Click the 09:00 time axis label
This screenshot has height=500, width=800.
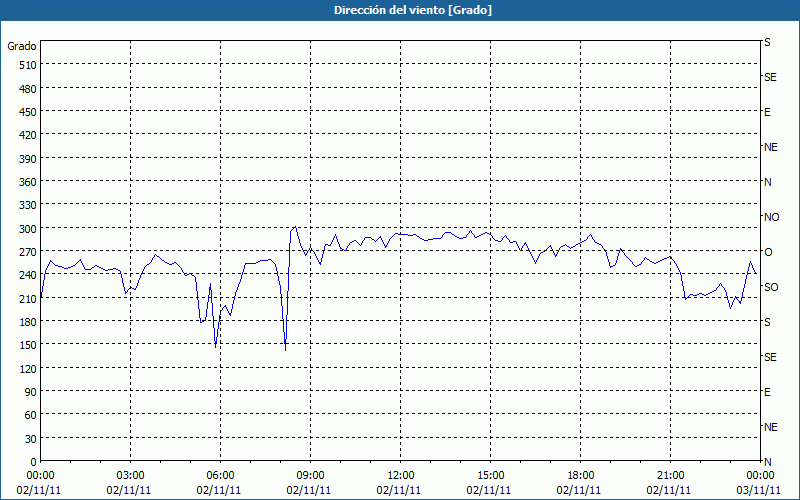tap(310, 476)
